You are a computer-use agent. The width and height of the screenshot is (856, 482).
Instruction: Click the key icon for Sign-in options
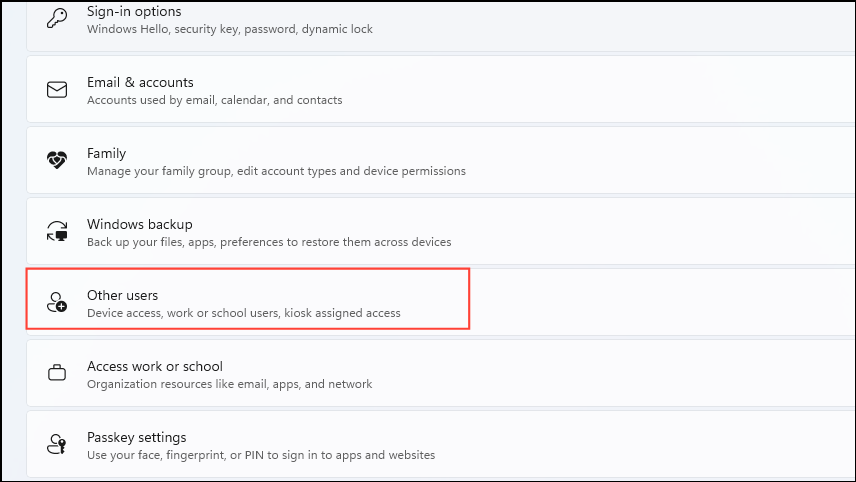click(x=57, y=18)
